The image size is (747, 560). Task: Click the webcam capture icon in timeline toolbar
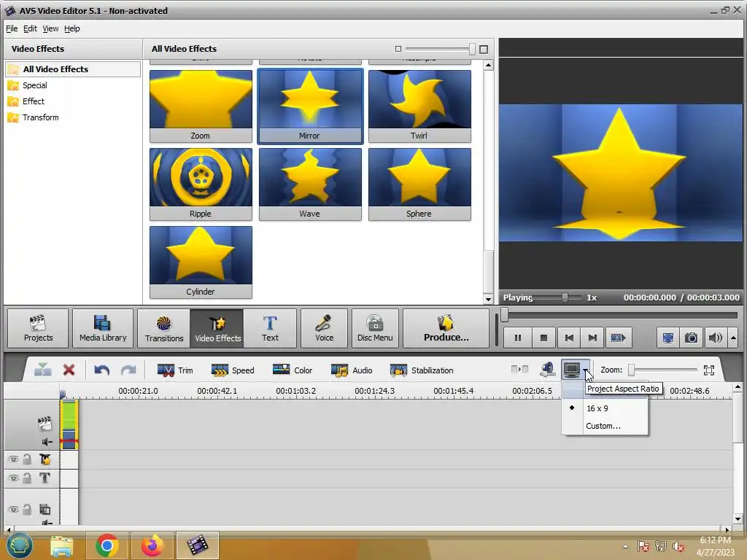(547, 369)
